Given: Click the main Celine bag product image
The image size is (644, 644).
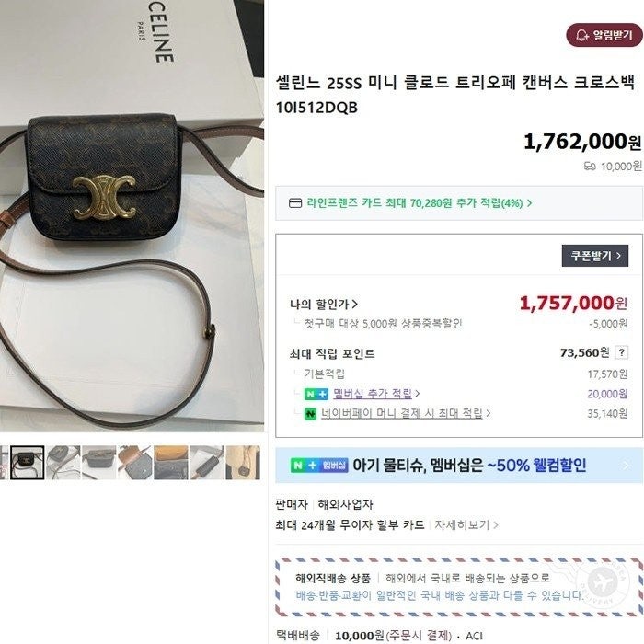Looking at the screenshot, I should [x=132, y=216].
